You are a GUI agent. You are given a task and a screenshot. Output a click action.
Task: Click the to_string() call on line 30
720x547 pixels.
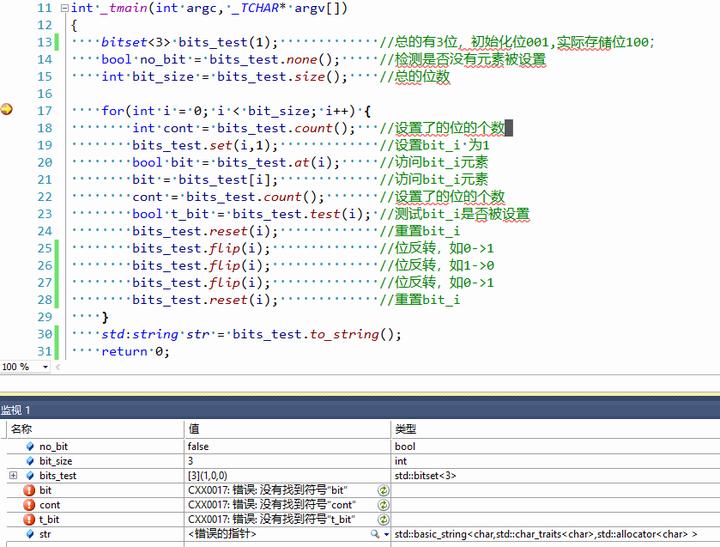pyautogui.click(x=355, y=334)
